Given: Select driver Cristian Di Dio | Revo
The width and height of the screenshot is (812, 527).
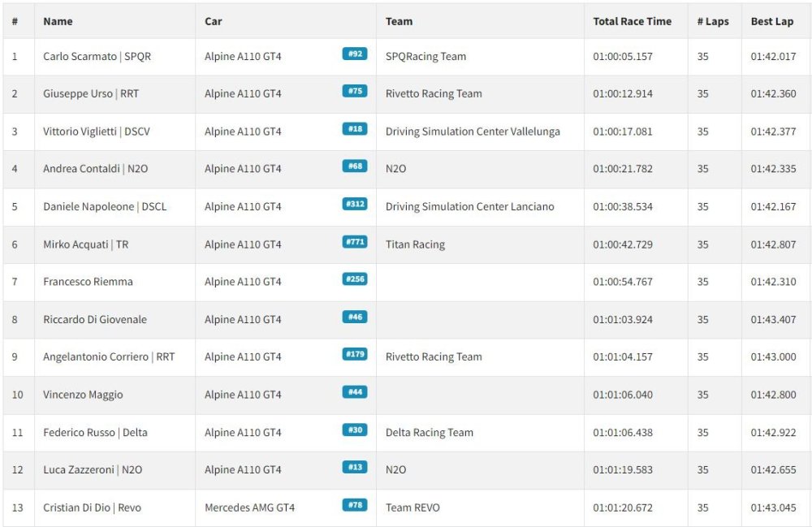Looking at the screenshot, I should pos(93,508).
